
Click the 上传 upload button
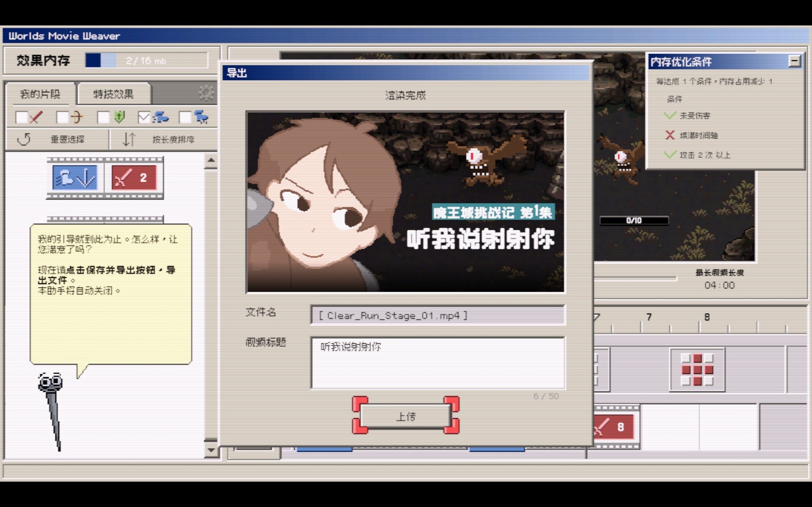[405, 416]
